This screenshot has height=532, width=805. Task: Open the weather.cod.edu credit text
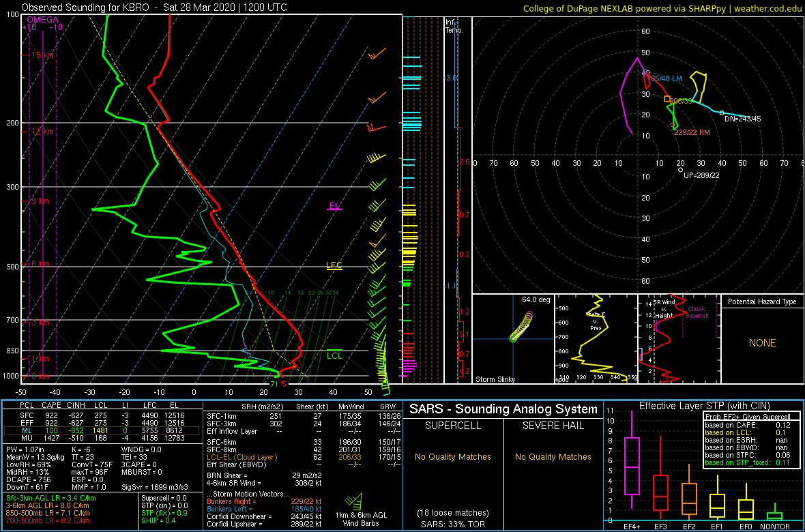pyautogui.click(x=662, y=8)
